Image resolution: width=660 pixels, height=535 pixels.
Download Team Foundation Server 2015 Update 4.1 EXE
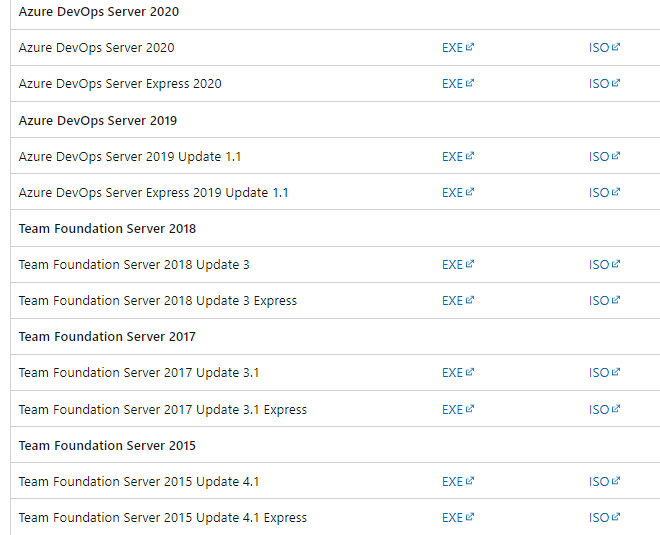[458, 481]
